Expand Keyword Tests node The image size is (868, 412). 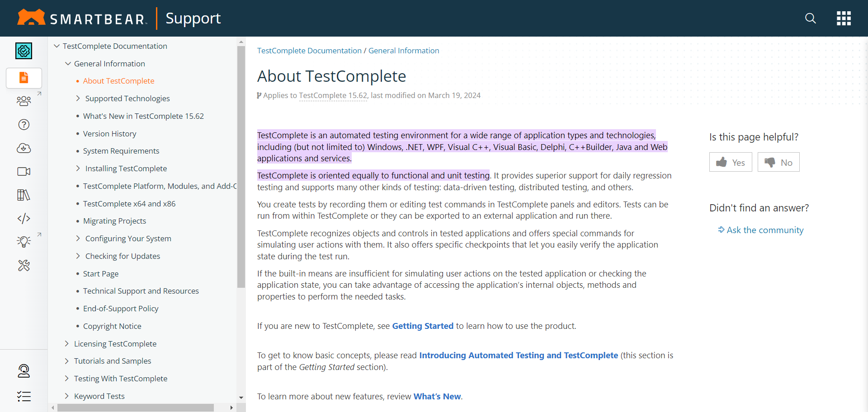(x=66, y=396)
